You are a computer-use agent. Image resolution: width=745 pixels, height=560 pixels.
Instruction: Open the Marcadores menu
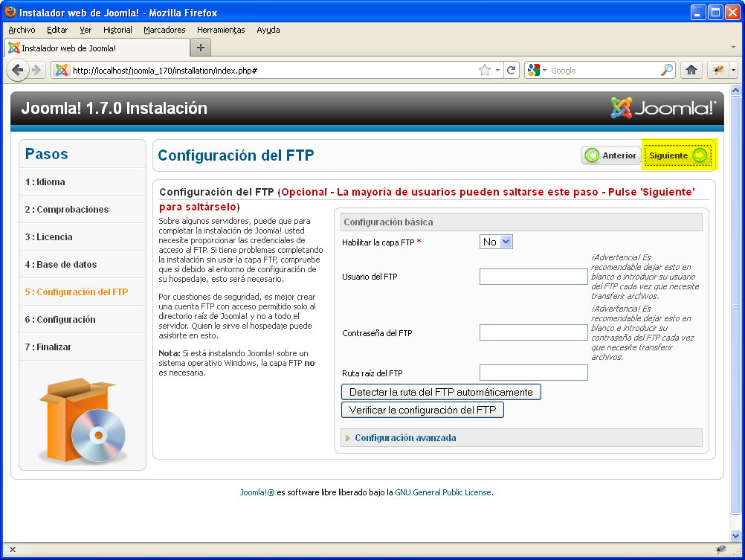tap(164, 30)
